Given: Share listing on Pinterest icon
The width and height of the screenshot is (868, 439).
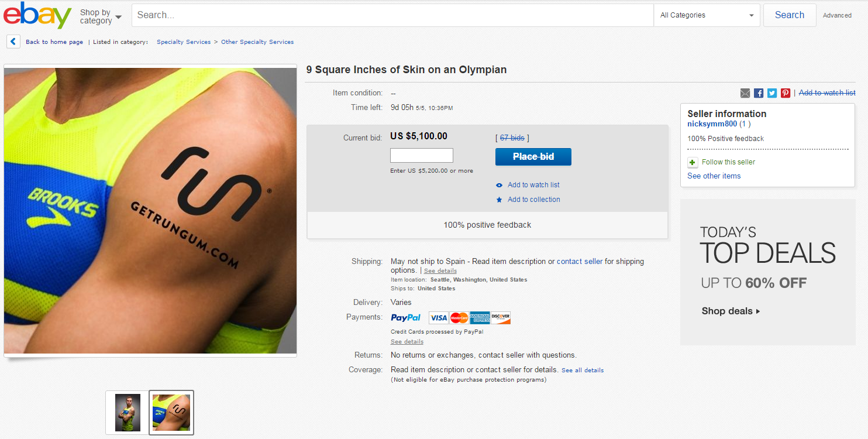Looking at the screenshot, I should 786,93.
